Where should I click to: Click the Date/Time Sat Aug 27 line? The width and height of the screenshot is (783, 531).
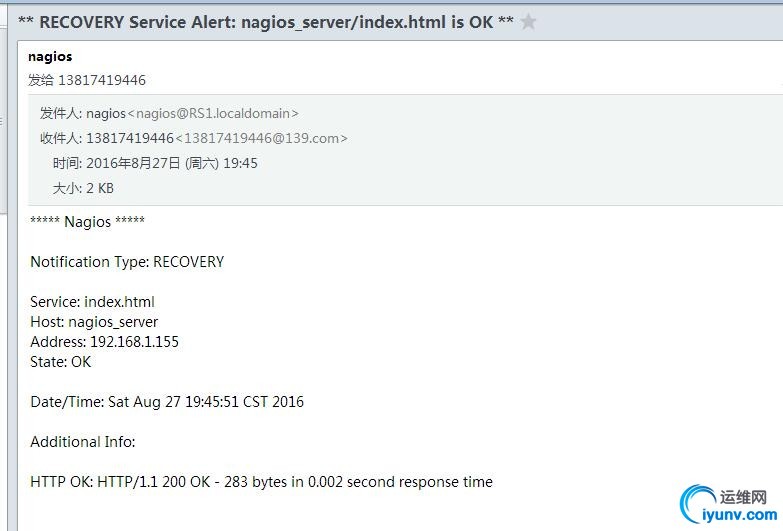167,402
